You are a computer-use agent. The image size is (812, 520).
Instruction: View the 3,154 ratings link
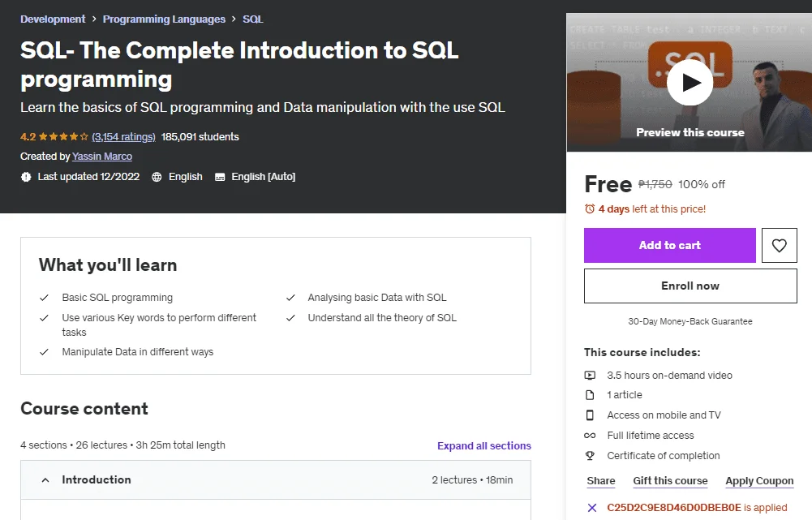pyautogui.click(x=123, y=137)
